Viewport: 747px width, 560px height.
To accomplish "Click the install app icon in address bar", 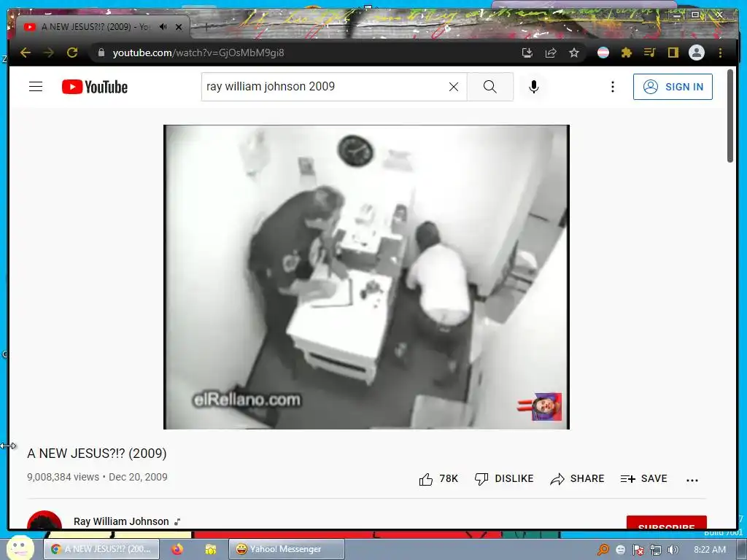I will pyautogui.click(x=527, y=52).
